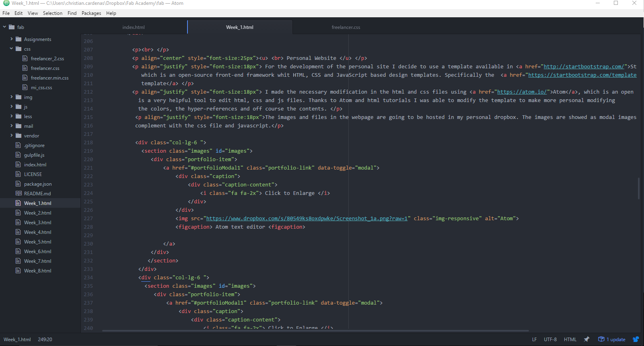
Task: Select the Week_1.html editor tab
Action: 240,27
